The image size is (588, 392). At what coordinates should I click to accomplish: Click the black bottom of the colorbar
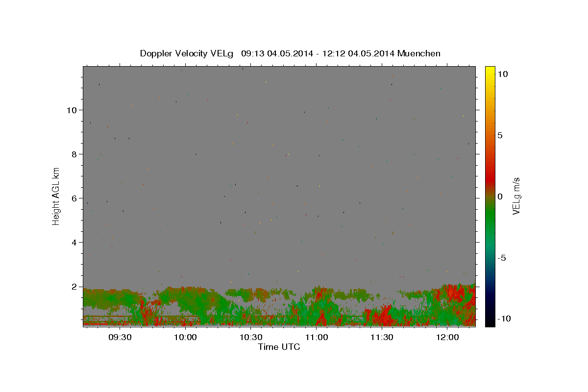click(x=490, y=321)
